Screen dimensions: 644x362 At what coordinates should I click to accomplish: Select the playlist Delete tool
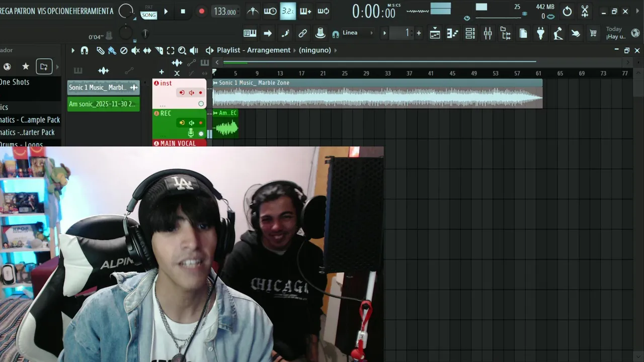pos(124,50)
